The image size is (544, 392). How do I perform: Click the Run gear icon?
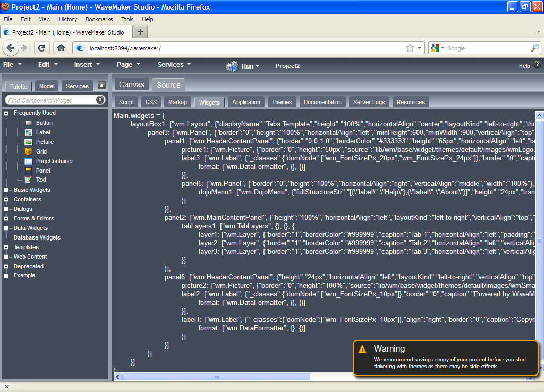[x=232, y=66]
